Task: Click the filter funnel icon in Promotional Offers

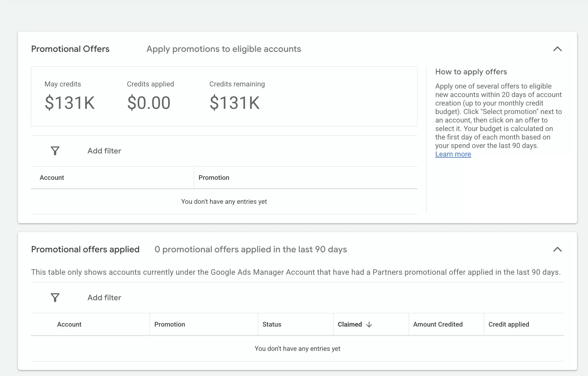Action: coord(55,151)
